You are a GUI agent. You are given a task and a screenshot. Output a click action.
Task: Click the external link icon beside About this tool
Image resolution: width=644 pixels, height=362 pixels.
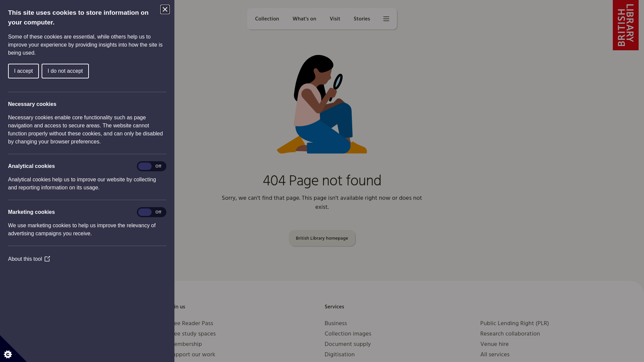coord(47,258)
